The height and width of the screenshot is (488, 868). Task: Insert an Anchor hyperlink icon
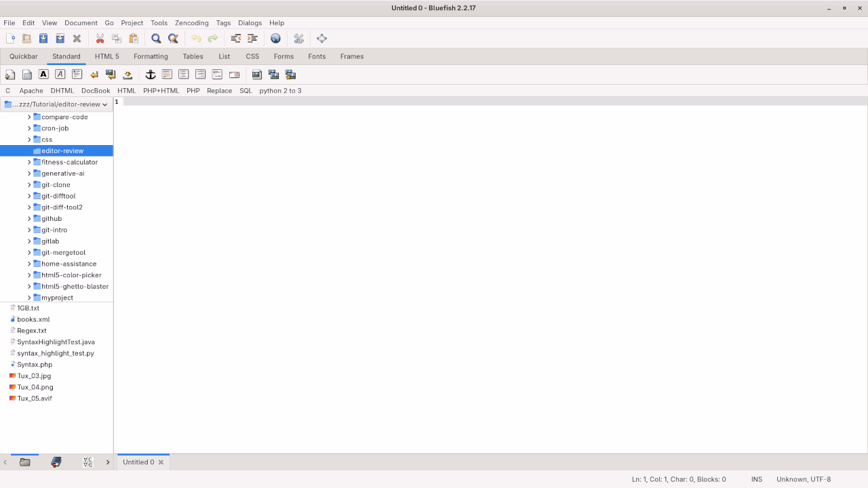[151, 75]
